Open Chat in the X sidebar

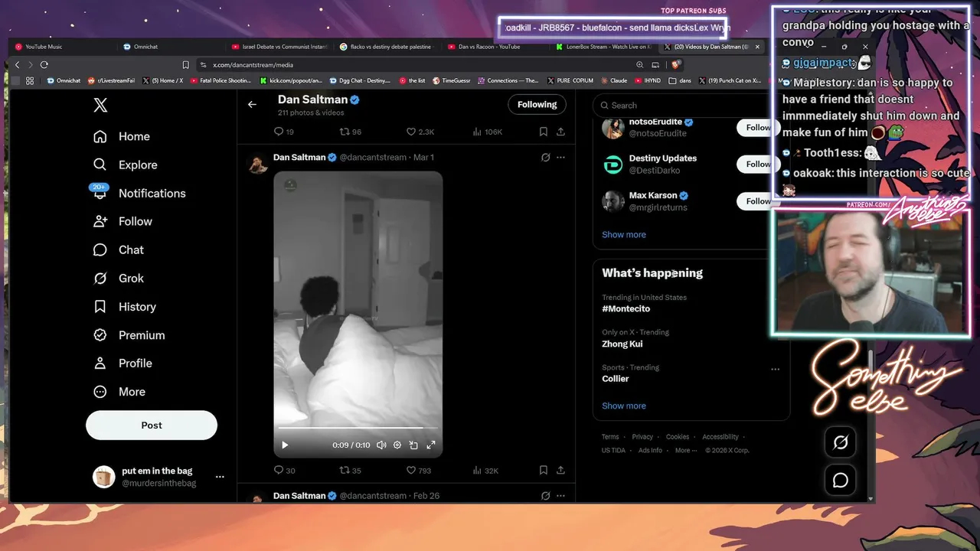119,249
